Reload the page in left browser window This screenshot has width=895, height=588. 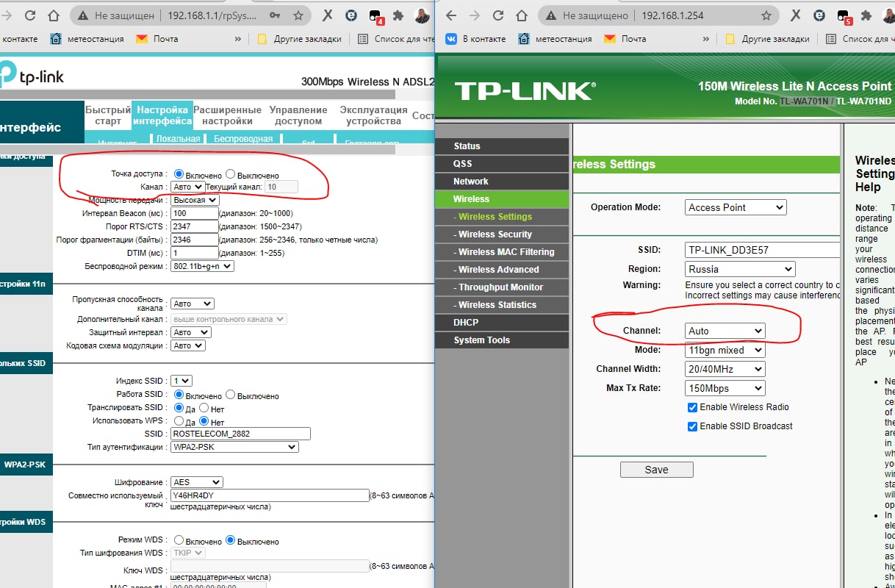(x=30, y=15)
